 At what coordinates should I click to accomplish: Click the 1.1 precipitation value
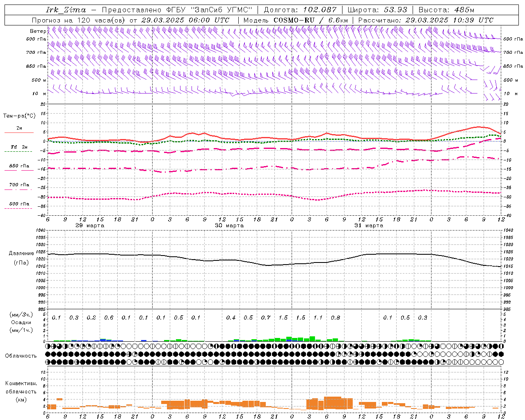click(318, 318)
